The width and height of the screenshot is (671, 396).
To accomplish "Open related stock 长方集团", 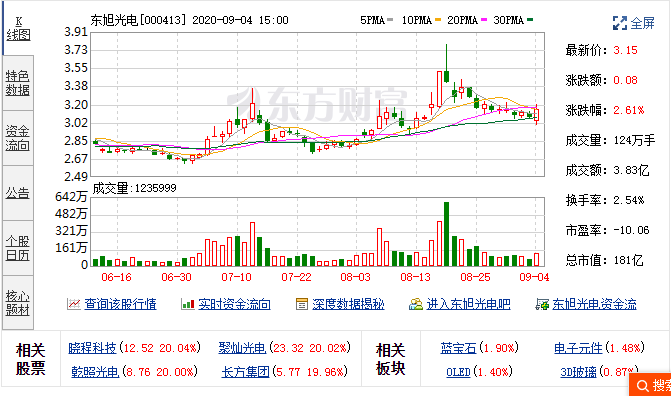I will pyautogui.click(x=245, y=372).
